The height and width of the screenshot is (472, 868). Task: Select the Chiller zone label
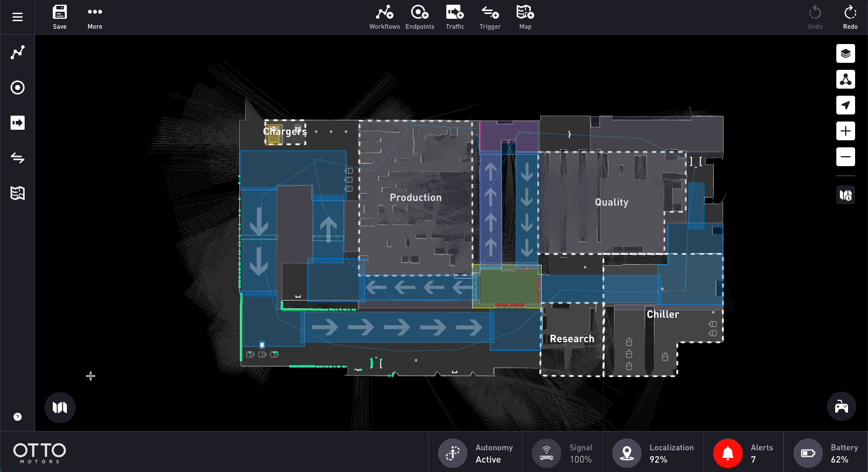point(663,314)
